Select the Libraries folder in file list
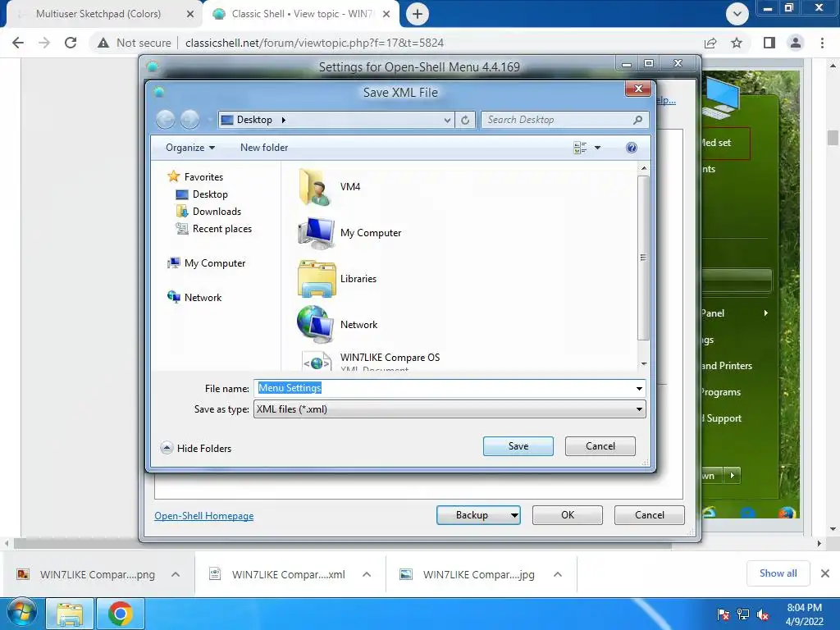The width and height of the screenshot is (840, 630). pos(337,279)
